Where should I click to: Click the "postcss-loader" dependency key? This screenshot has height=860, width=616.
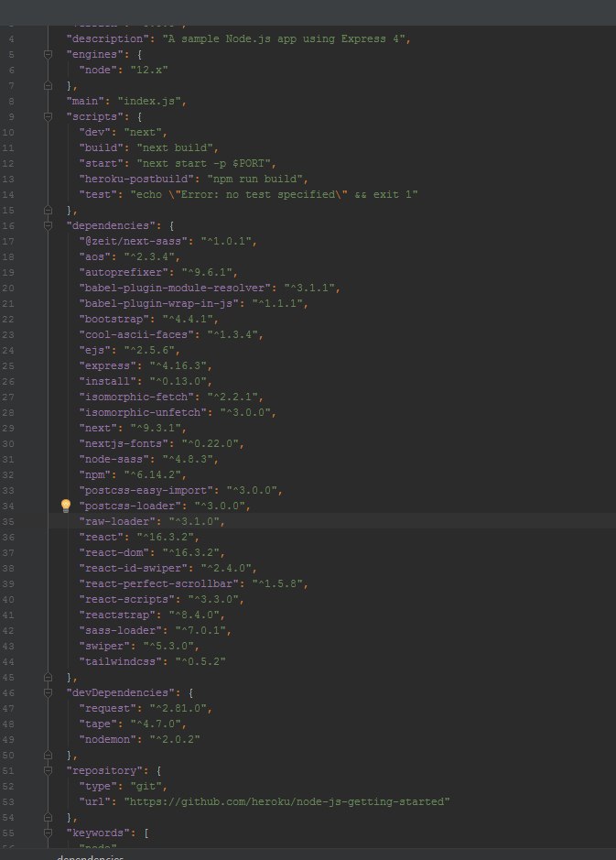130,506
